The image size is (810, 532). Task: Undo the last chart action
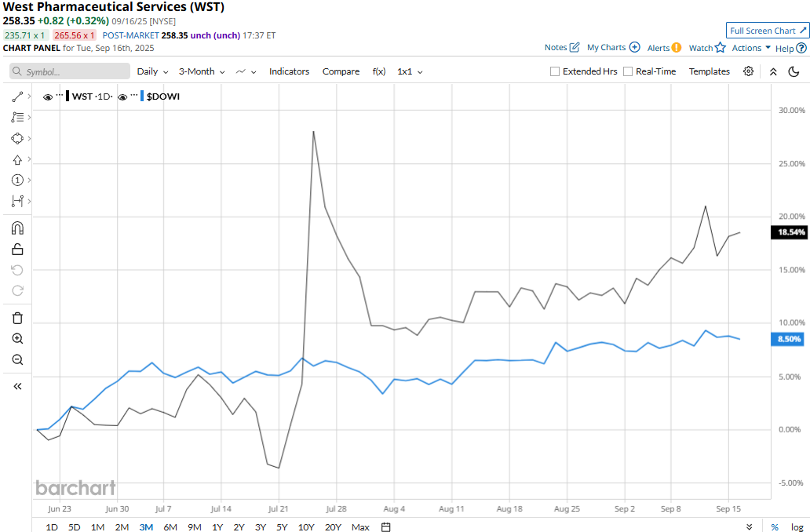coord(17,270)
